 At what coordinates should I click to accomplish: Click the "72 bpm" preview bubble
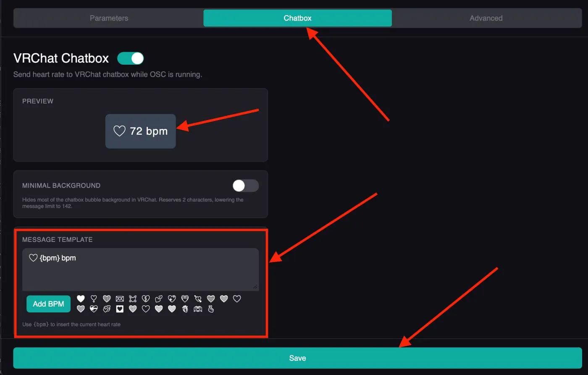tap(140, 131)
